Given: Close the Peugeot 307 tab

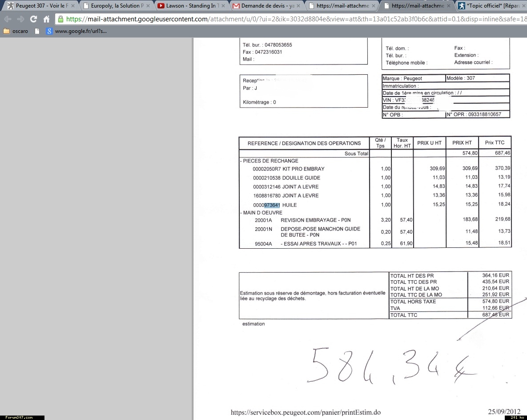Looking at the screenshot, I should (x=72, y=6).
